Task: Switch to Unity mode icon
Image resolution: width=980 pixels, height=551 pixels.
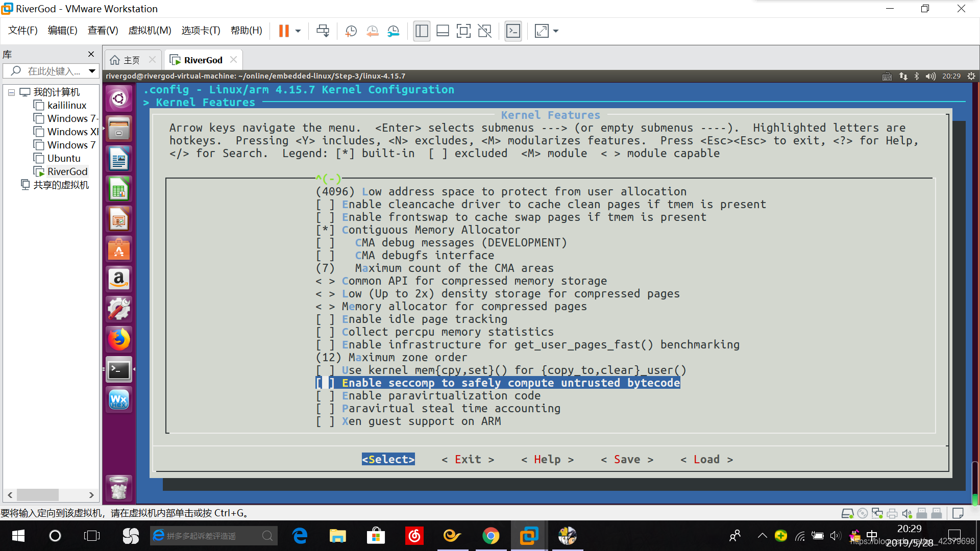Action: tap(484, 31)
